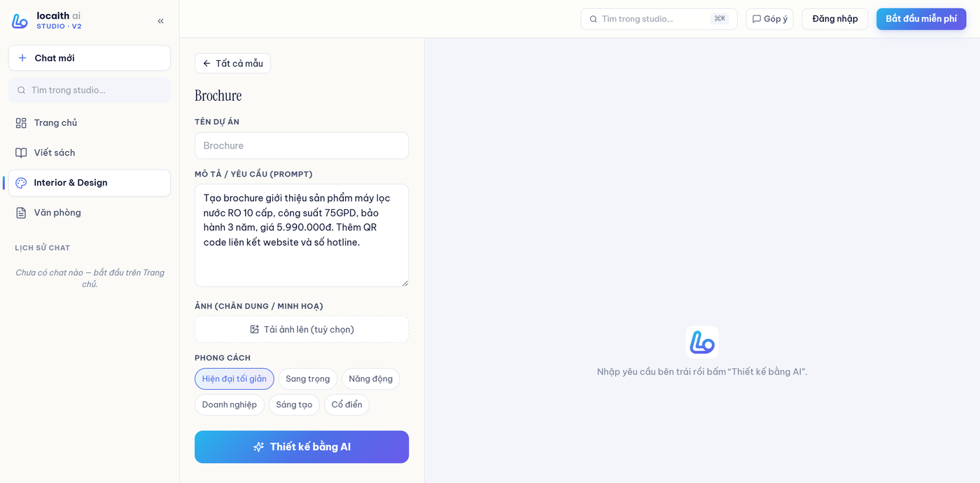Click the Văn phòng document icon
Image resolution: width=980 pixels, height=483 pixels.
(x=21, y=213)
